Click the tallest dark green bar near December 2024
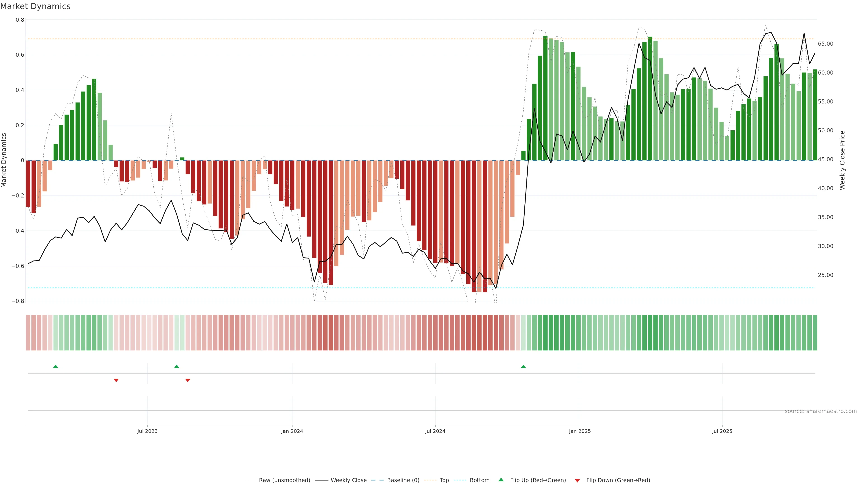This screenshot has height=488, width=868. pos(545,98)
